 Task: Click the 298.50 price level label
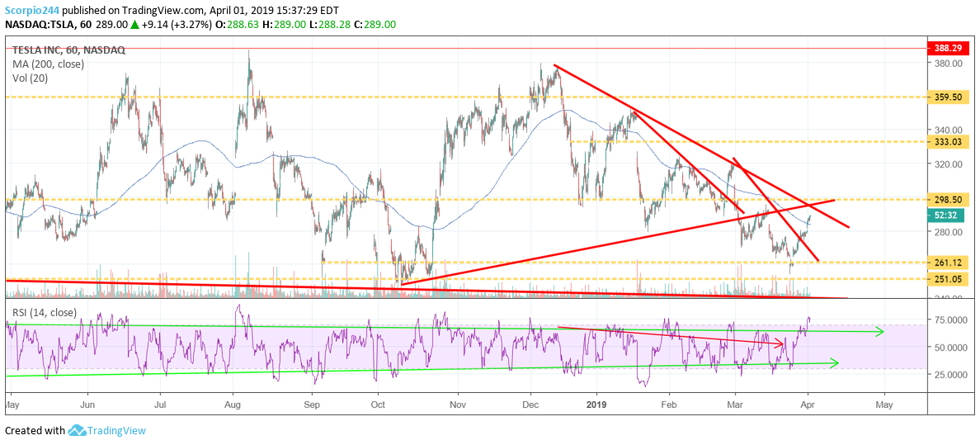point(948,200)
